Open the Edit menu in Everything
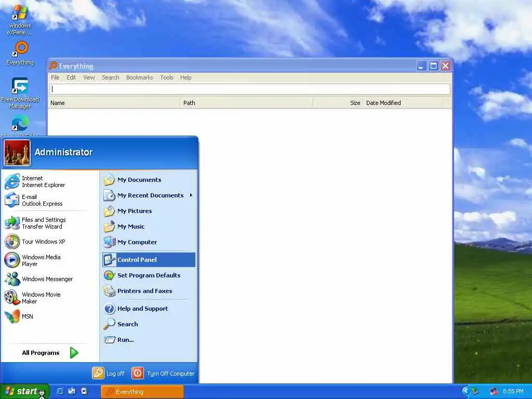Viewport: 532px width, 399px height. pos(71,77)
